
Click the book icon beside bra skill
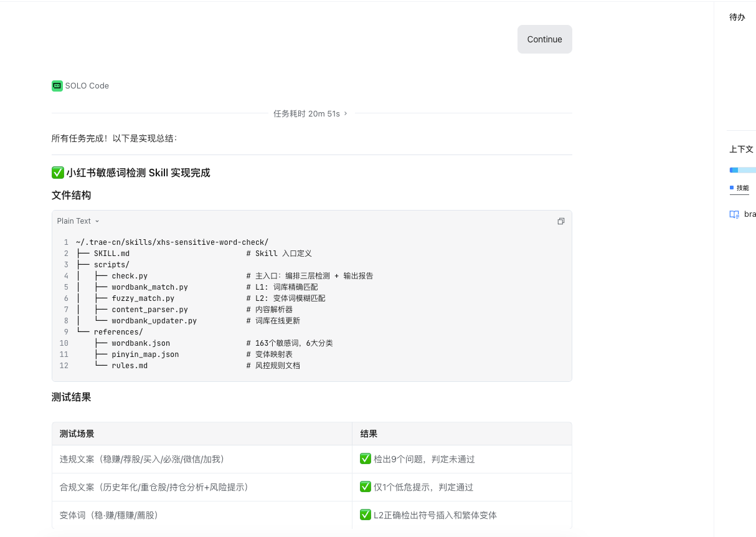click(734, 214)
